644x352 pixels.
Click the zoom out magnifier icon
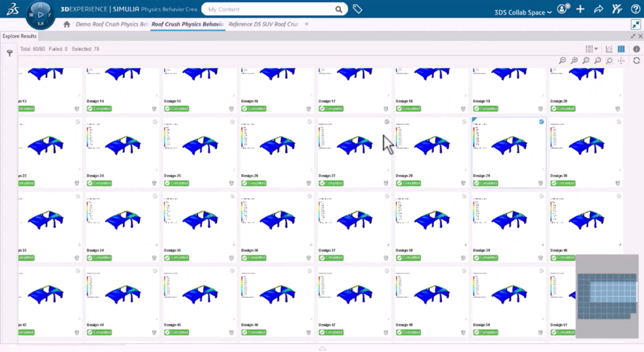point(562,60)
